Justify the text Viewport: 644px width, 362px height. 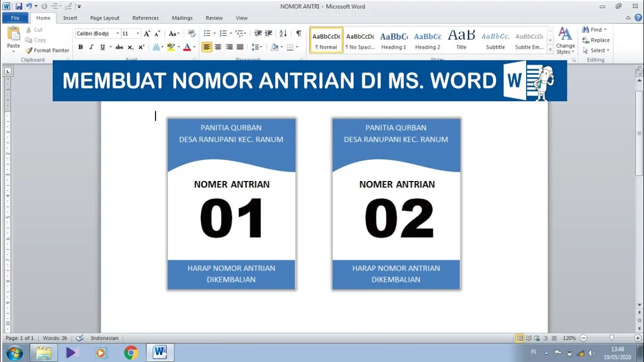coord(240,47)
